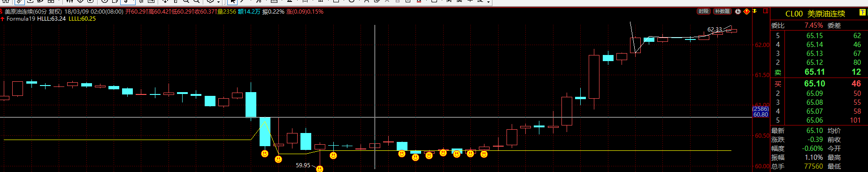Click the 量2356 volume readout
The width and height of the screenshot is (868, 172).
pos(227,11)
